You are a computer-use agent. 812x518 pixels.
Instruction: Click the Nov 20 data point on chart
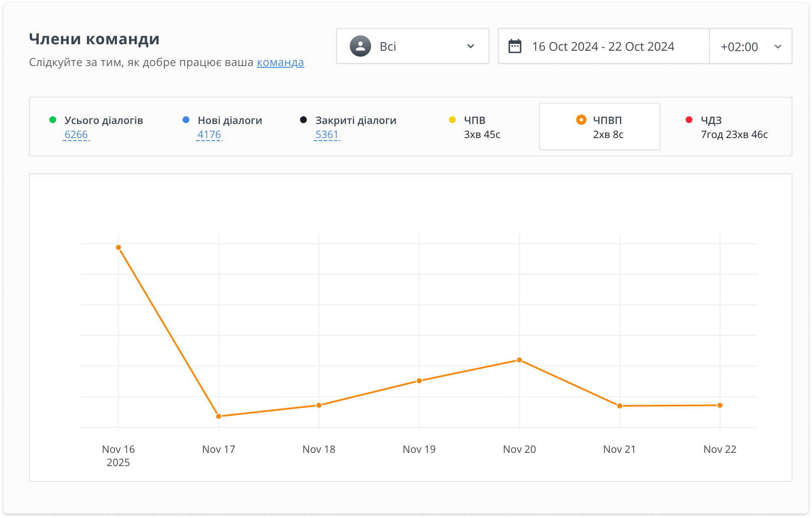[x=519, y=360]
